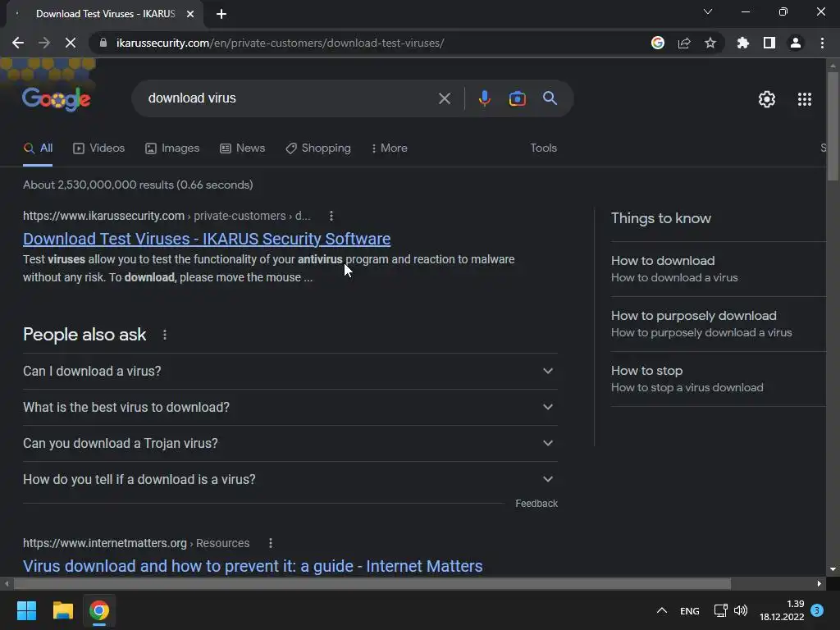Select the All results tab
Image resolution: width=840 pixels, height=630 pixels.
tap(38, 148)
